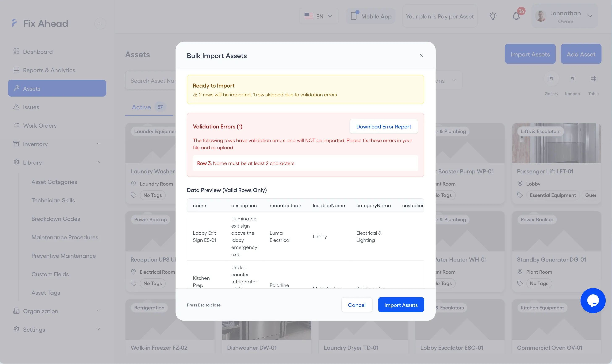
Task: Click the Settings gear icon
Action: 16,329
